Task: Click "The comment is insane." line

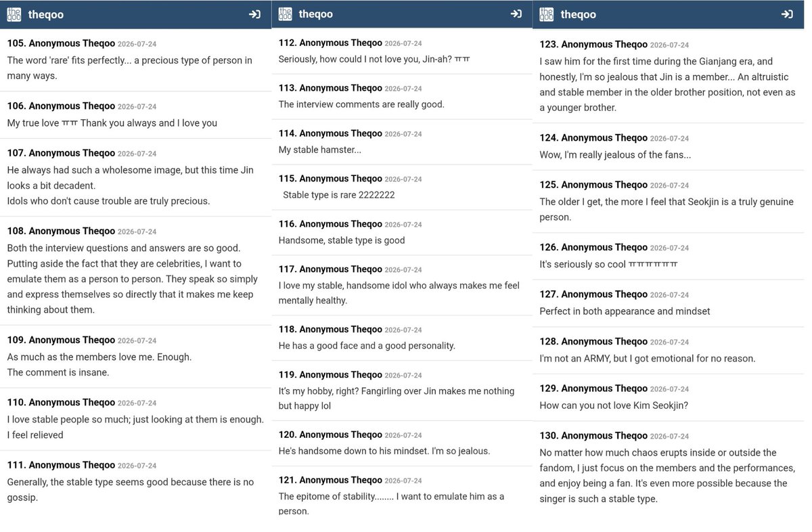Action: pyautogui.click(x=58, y=372)
